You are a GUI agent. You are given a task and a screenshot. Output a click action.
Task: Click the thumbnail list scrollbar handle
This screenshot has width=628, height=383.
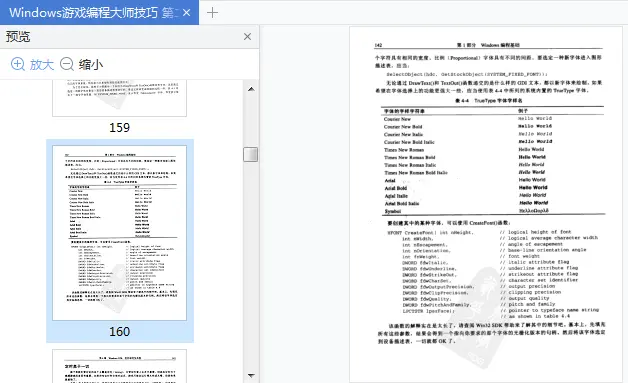click(x=251, y=154)
